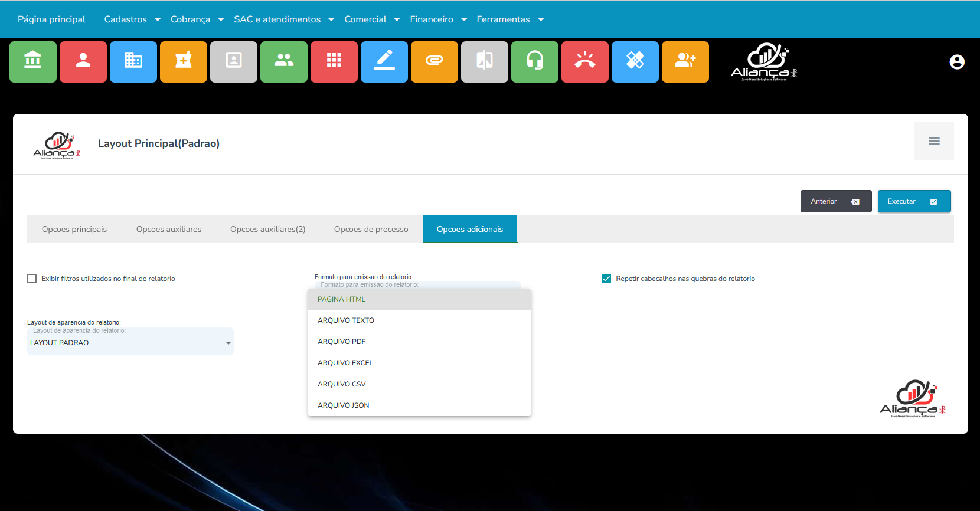This screenshot has width=980, height=511.
Task: Open the blue pencil edit icon
Action: pyautogui.click(x=384, y=61)
